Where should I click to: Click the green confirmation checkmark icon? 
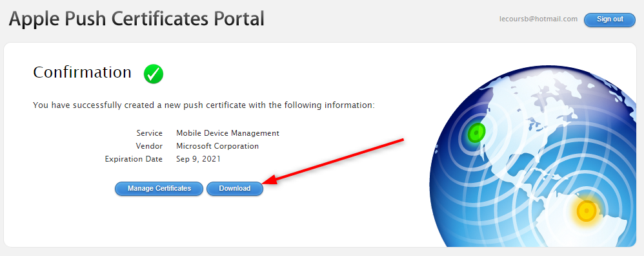(154, 74)
